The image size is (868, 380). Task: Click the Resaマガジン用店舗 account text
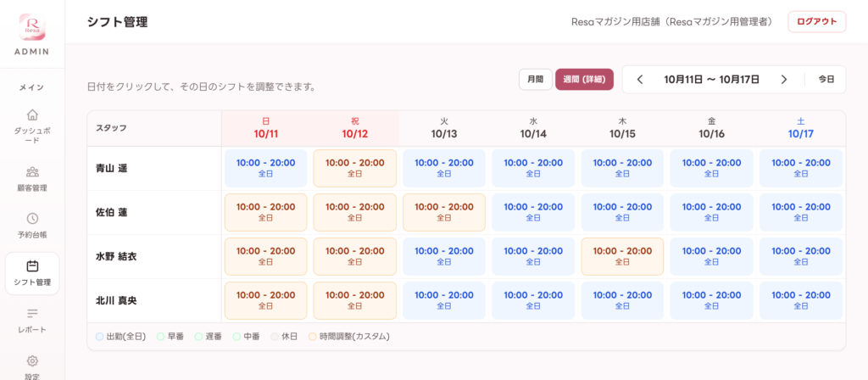pyautogui.click(x=671, y=22)
